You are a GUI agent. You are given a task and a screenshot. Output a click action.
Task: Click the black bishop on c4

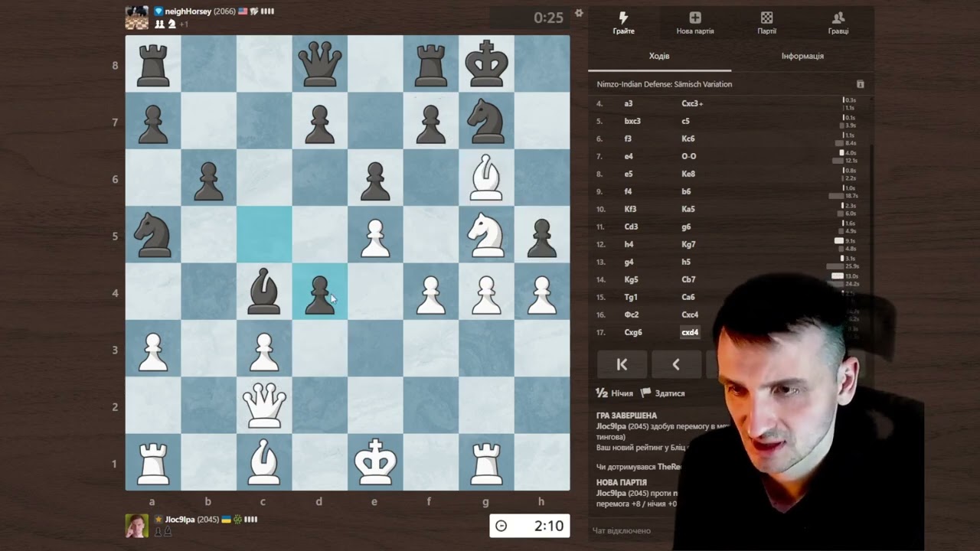pyautogui.click(x=264, y=292)
